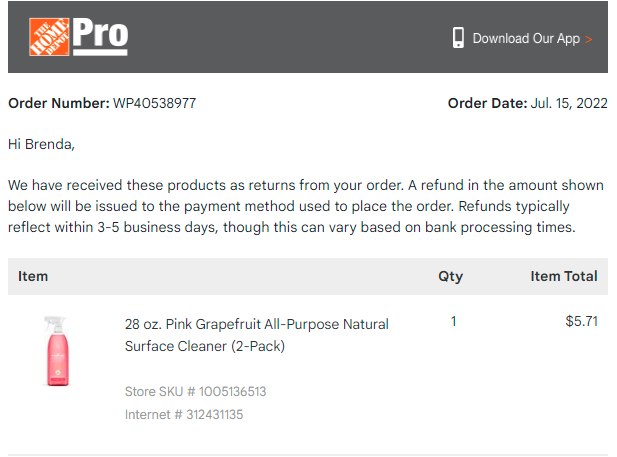Click the Home Depot orange logo
The image size is (617, 457).
coord(49,37)
